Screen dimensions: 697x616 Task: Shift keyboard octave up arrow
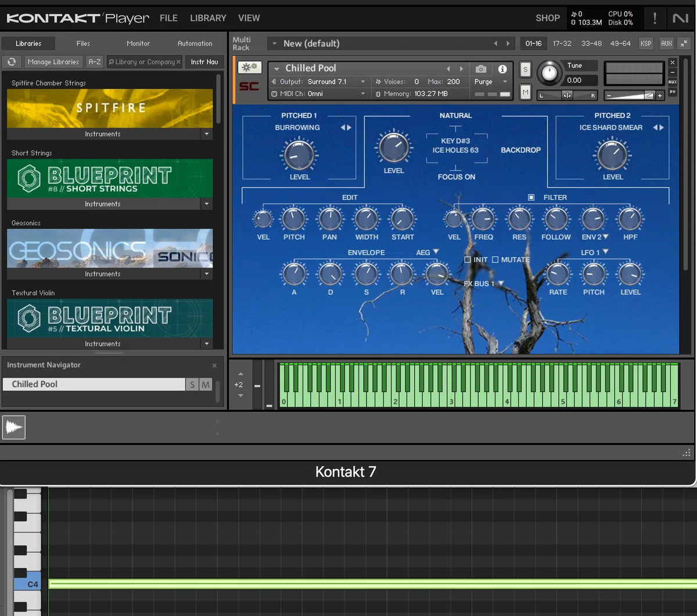(240, 374)
